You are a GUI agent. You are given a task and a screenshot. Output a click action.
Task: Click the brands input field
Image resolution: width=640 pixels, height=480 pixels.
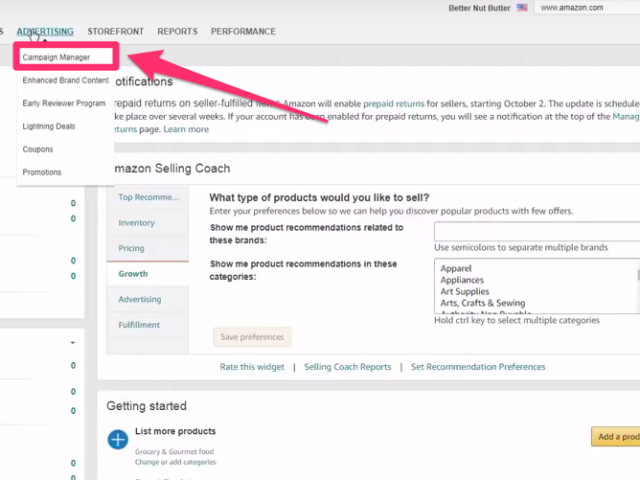pyautogui.click(x=536, y=231)
